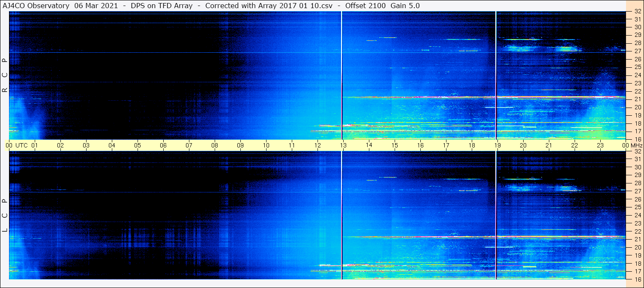Select the 23 hour tick on time axis
Screen dimensions: 644x288
(x=600, y=145)
